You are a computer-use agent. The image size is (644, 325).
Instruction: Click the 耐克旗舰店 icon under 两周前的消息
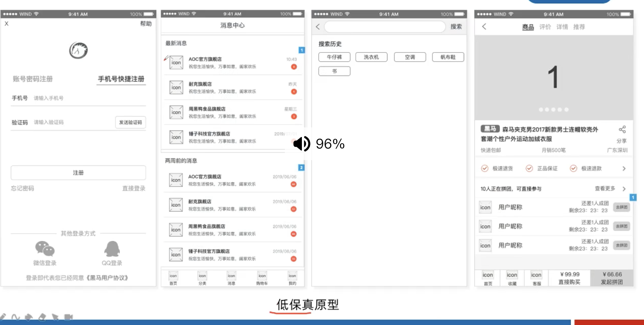tap(176, 205)
